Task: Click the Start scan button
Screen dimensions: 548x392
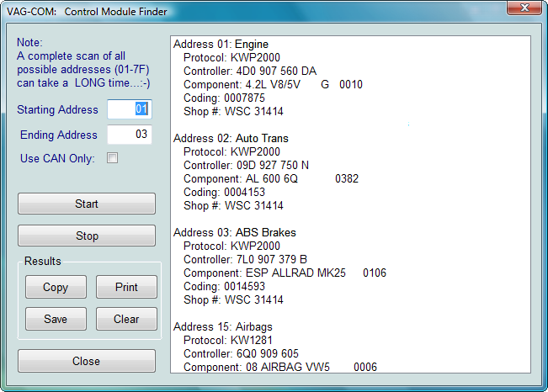Action: tap(87, 204)
